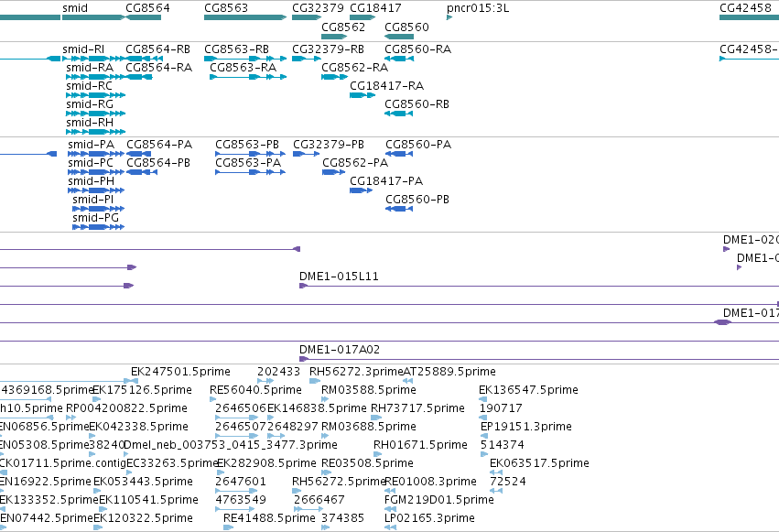Choose protein CG8564-PA
The image size is (779, 532).
point(159,145)
